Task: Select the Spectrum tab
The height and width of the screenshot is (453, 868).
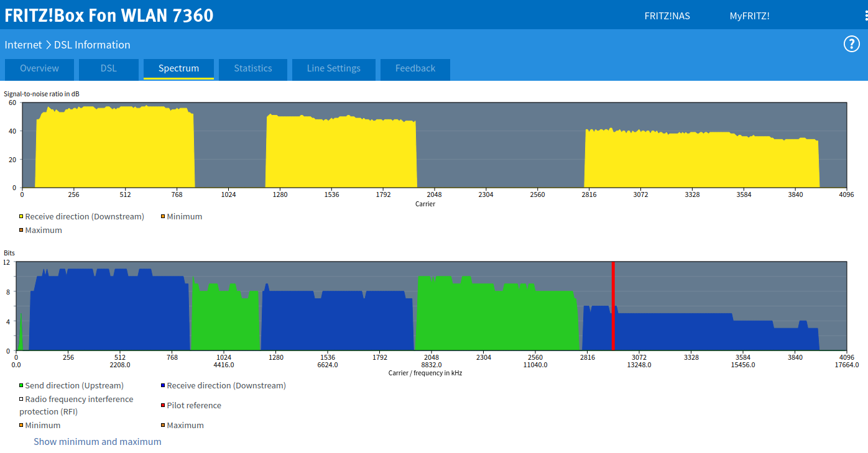Action: click(178, 69)
